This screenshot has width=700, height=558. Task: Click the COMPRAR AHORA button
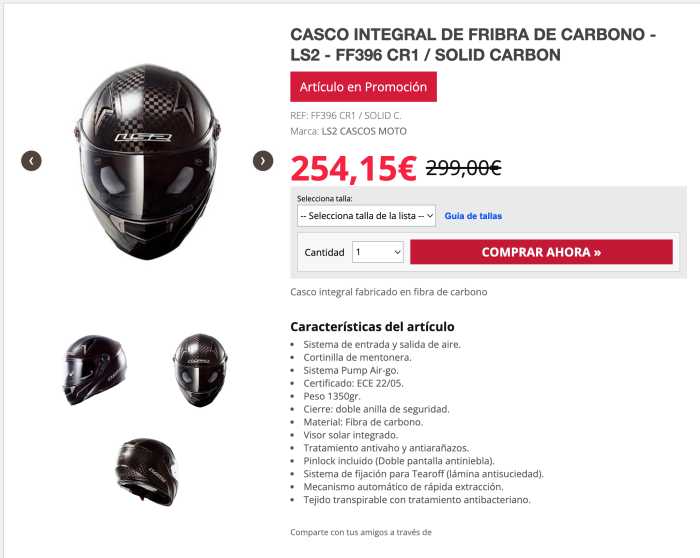click(x=541, y=252)
